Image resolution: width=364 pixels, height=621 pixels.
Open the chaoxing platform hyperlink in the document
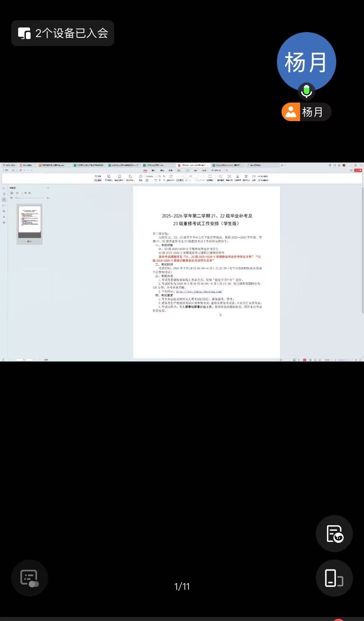pyautogui.click(x=199, y=291)
